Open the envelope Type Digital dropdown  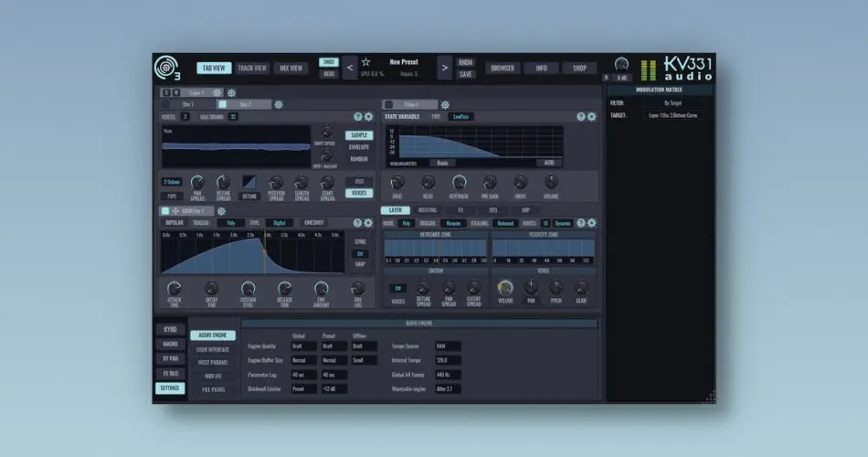[279, 223]
